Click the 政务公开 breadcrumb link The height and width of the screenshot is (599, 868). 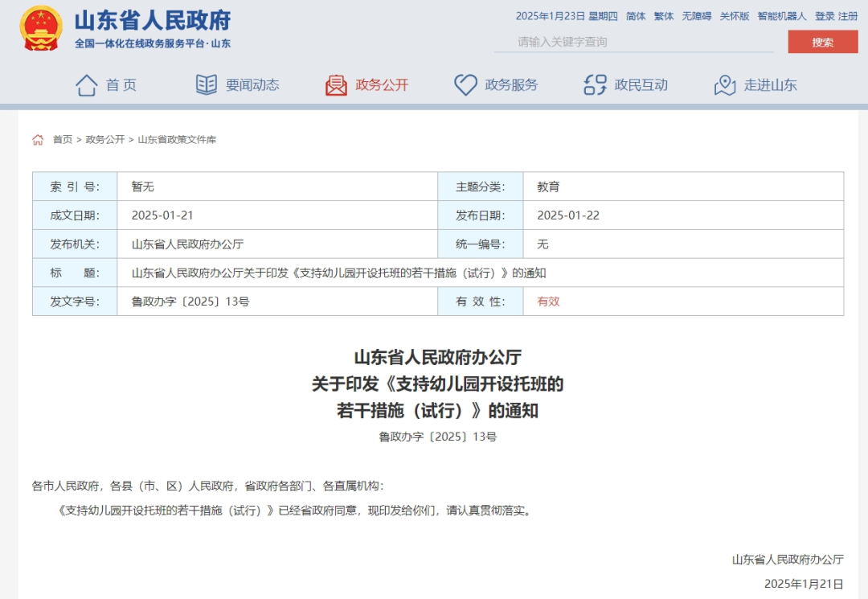pyautogui.click(x=105, y=140)
